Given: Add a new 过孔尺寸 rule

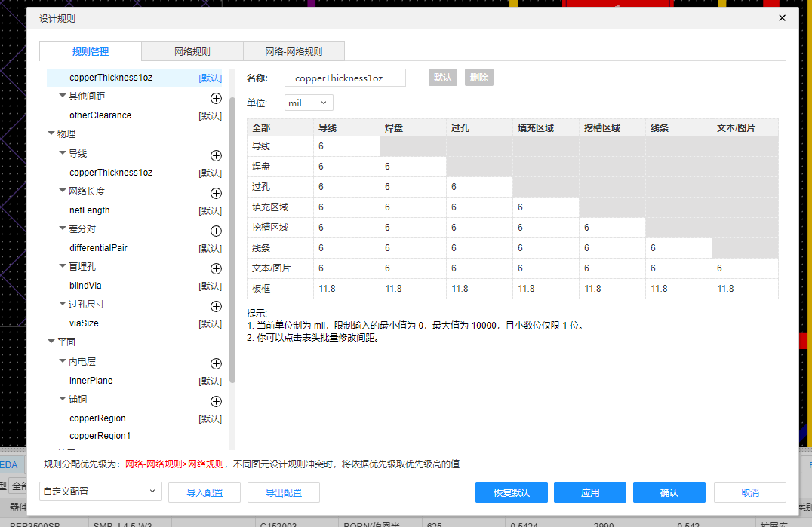Looking at the screenshot, I should (x=216, y=306).
